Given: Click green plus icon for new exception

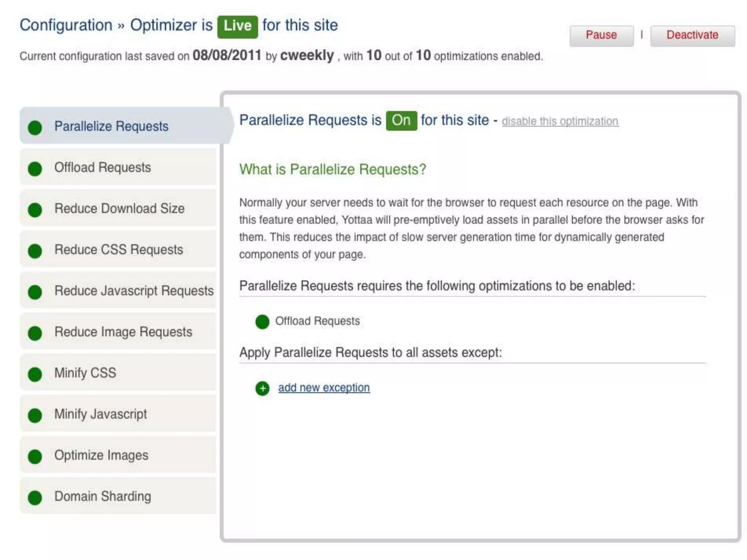Looking at the screenshot, I should 262,389.
